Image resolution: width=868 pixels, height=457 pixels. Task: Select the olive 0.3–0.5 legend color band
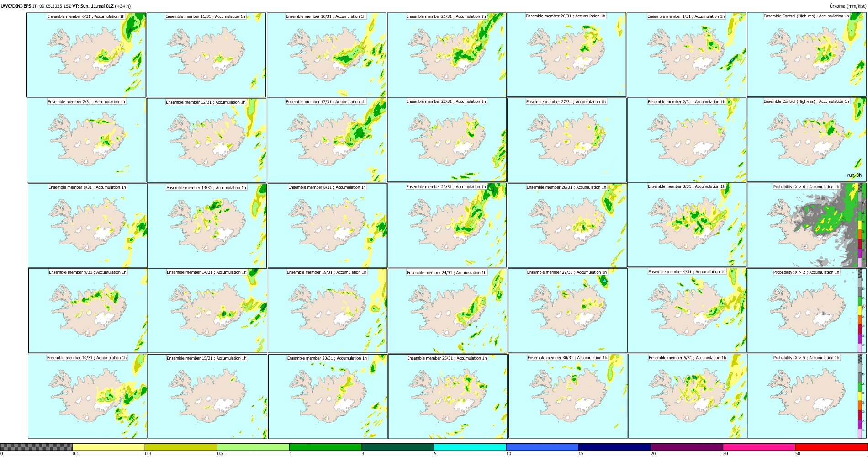coord(181,447)
